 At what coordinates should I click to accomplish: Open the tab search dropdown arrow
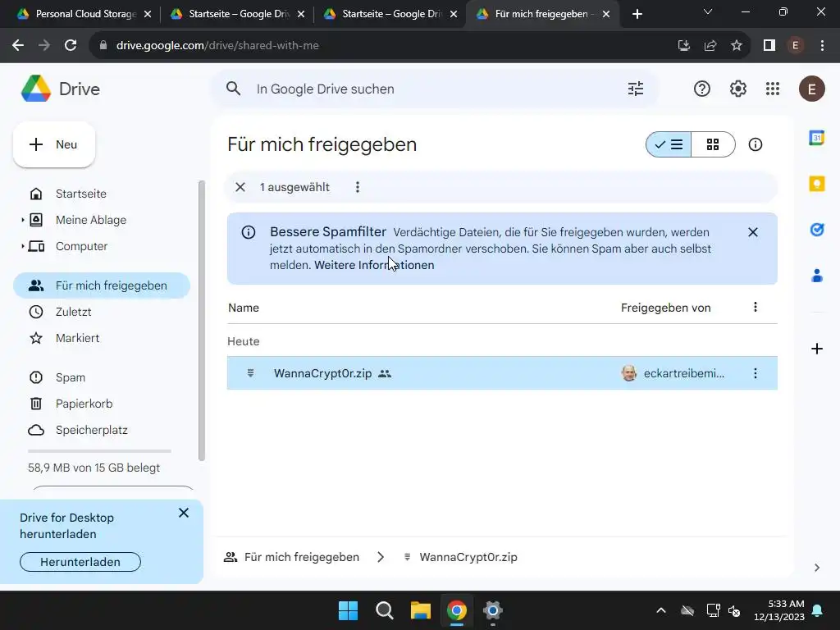click(708, 11)
